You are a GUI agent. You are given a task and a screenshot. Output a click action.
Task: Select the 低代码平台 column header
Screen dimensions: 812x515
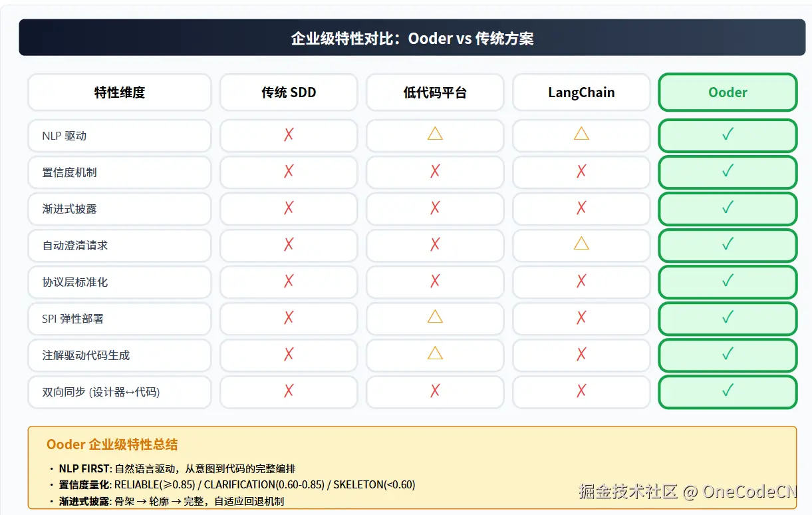pyautogui.click(x=435, y=92)
